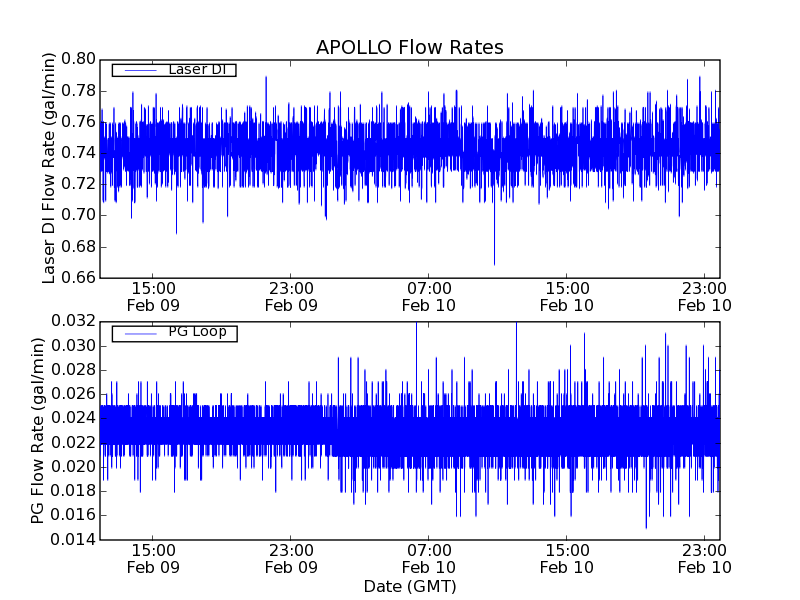This screenshot has width=800, height=600.
Task: Pick the 0.016 tick on PG flow axis
Action: (73, 515)
